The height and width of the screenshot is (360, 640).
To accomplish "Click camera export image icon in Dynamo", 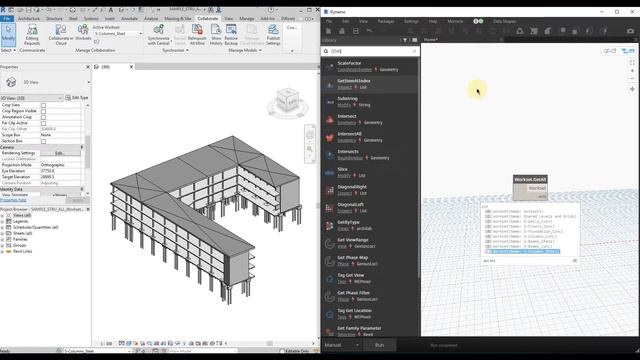I will click(630, 31).
